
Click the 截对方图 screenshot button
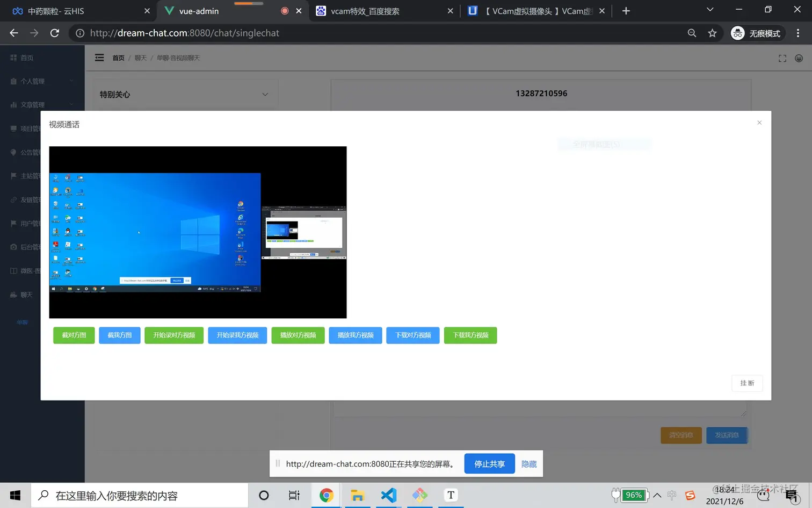click(74, 335)
